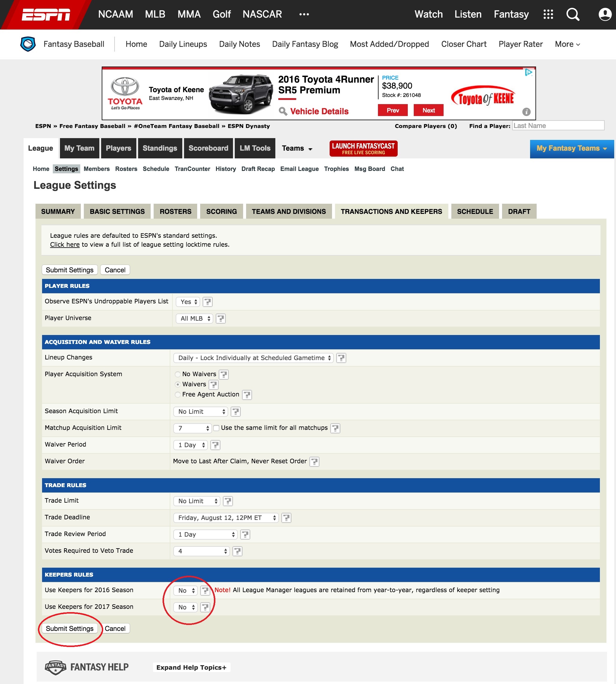616x684 pixels.
Task: Open help for Waiver Order
Action: [x=314, y=461]
